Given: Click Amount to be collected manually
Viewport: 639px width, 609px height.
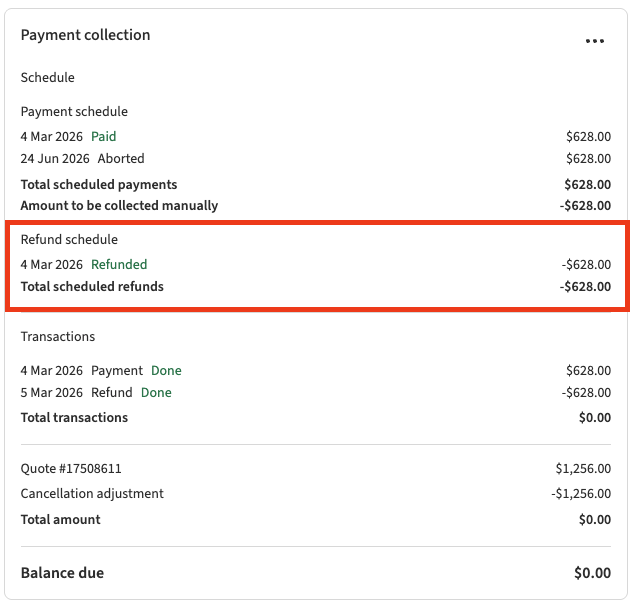Looking at the screenshot, I should pyautogui.click(x=119, y=206).
